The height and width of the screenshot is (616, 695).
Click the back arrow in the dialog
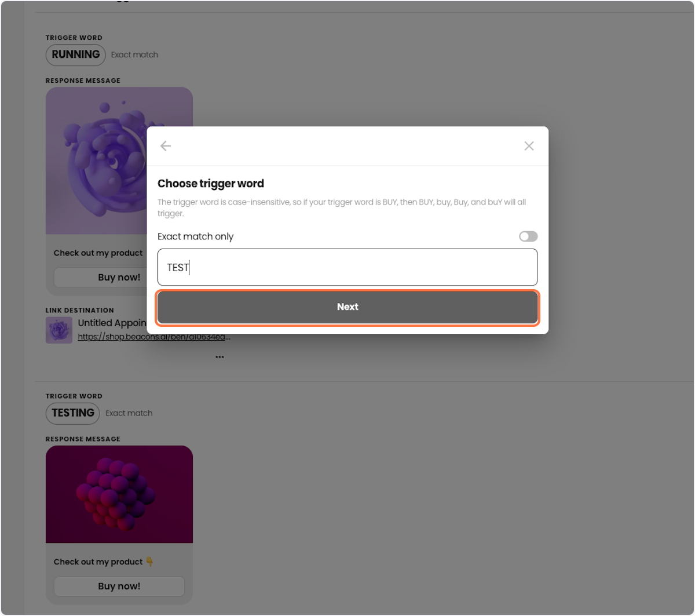tap(166, 146)
